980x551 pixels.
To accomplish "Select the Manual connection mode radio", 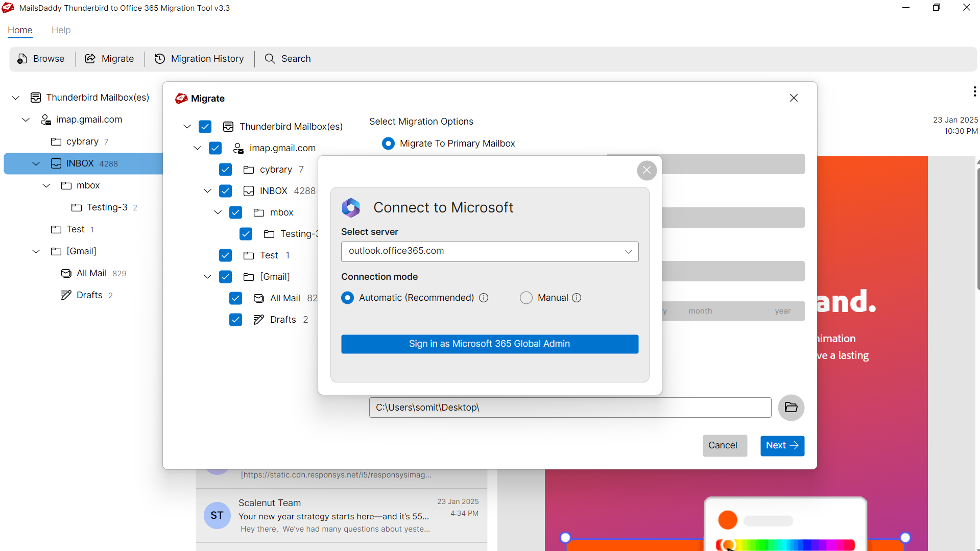I will click(526, 298).
